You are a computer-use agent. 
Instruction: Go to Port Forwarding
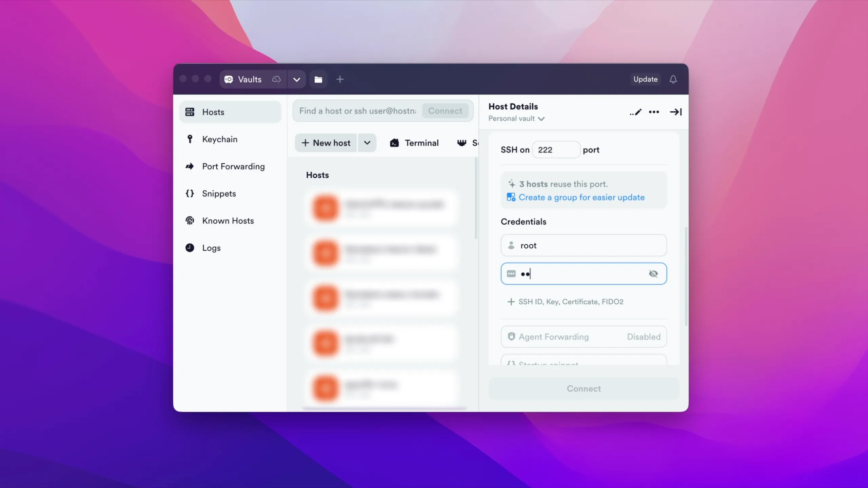point(230,166)
